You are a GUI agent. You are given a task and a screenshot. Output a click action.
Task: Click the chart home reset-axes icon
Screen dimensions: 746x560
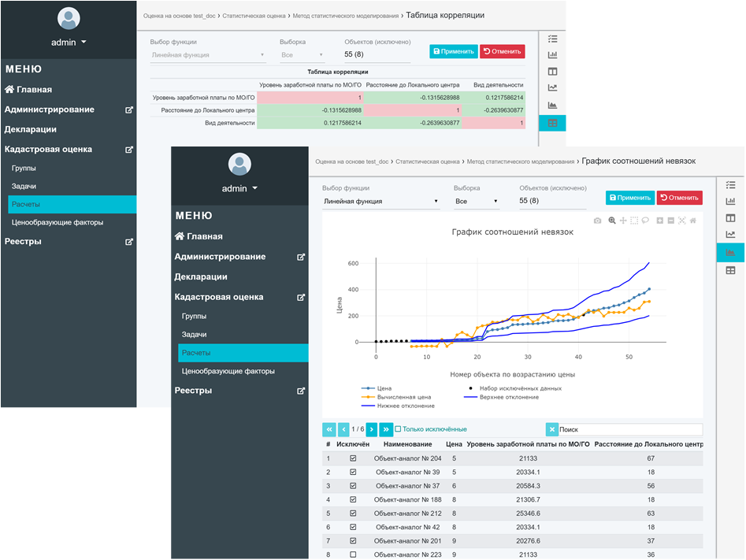coord(692,221)
